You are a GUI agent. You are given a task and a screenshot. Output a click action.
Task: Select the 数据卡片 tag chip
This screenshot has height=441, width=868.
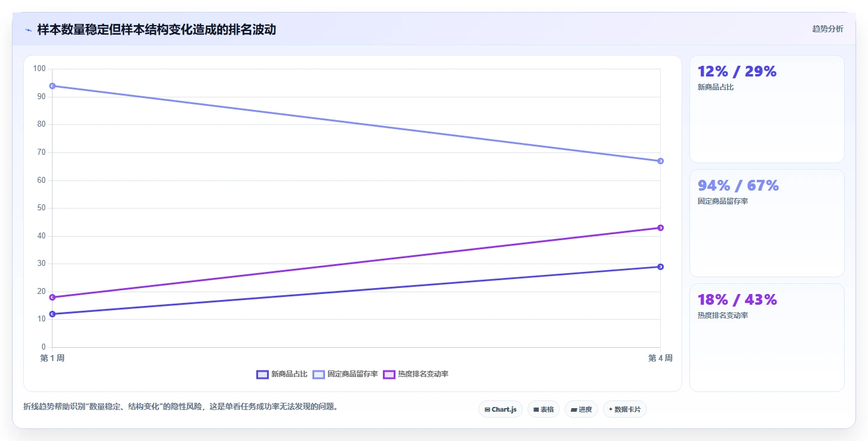click(624, 409)
